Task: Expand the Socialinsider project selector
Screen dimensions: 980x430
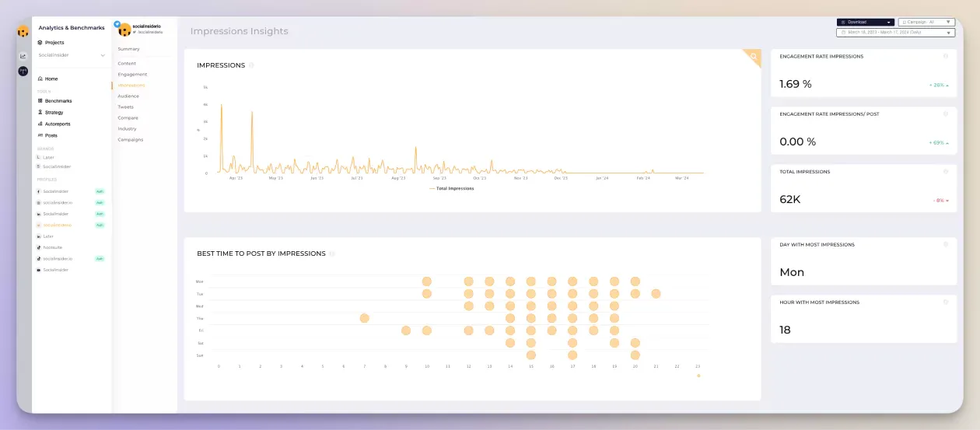Action: 72,55
